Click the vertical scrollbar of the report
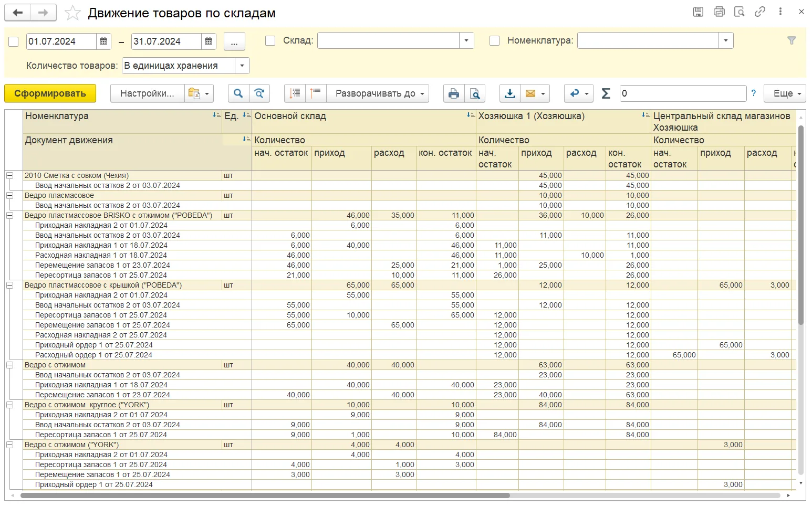Screen dimensions: 812x507 coord(800,226)
